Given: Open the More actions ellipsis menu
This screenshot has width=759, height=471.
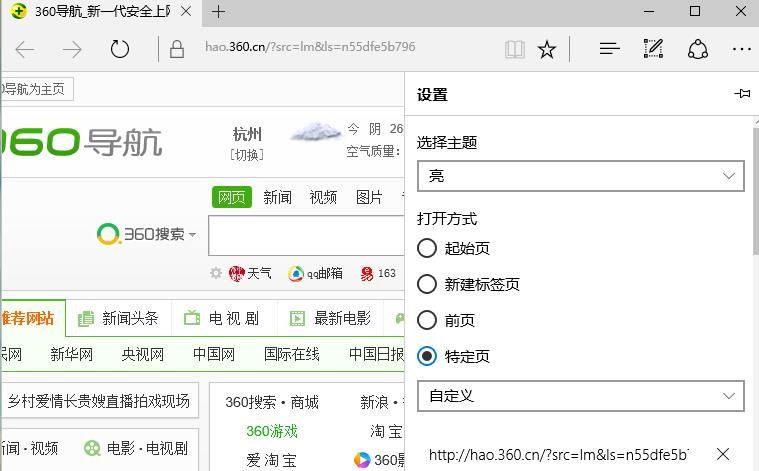Looking at the screenshot, I should click(x=742, y=49).
